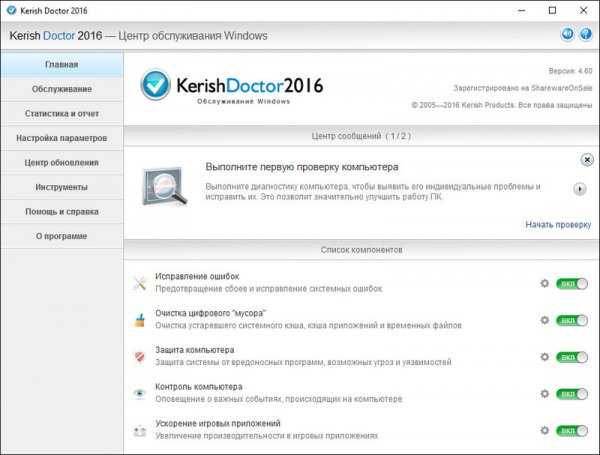Viewport: 600px width, 455px height.
Task: Click the game acceleration gamepad icon
Action: [x=140, y=431]
